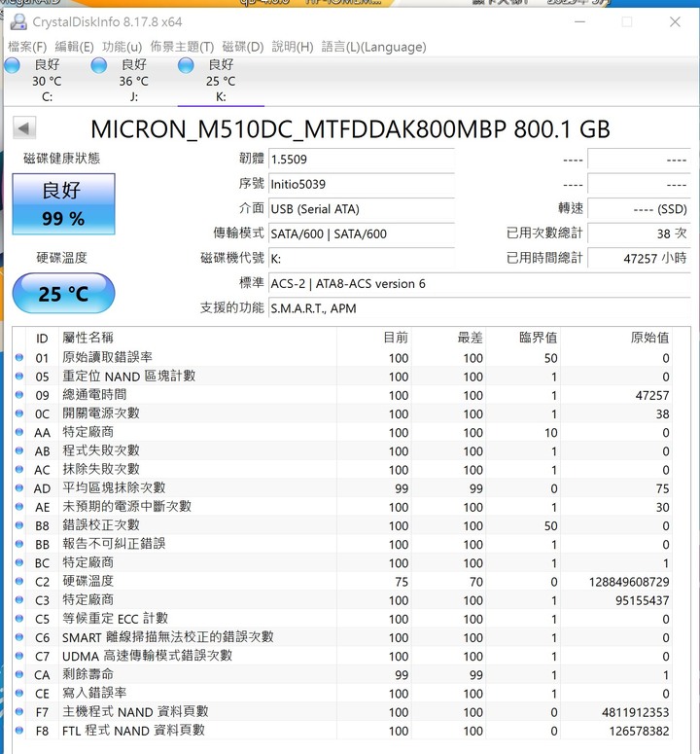The height and width of the screenshot is (754, 700).
Task: Click status dot for attribute 05 重定位 NAND 區塊計數
Action: pyautogui.click(x=19, y=377)
